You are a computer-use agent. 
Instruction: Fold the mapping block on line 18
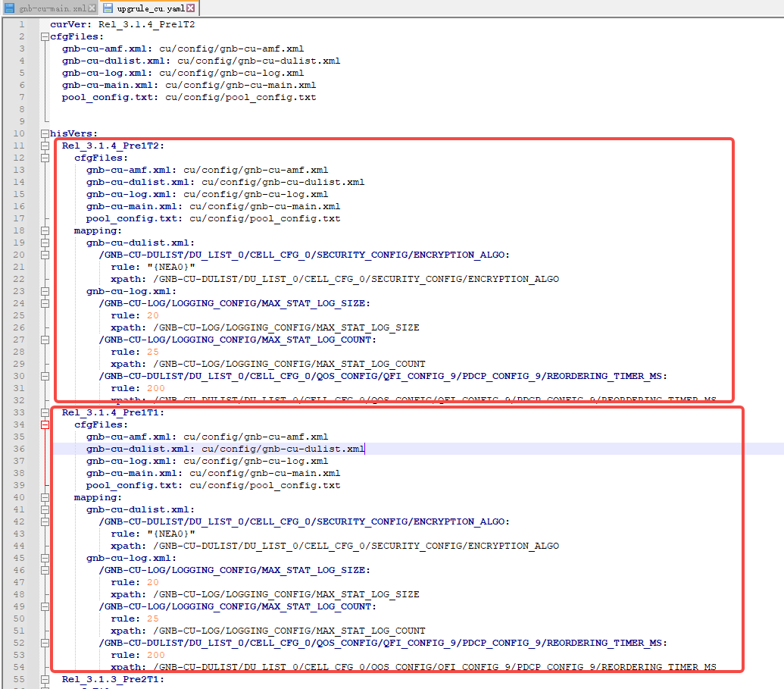tap(45, 230)
